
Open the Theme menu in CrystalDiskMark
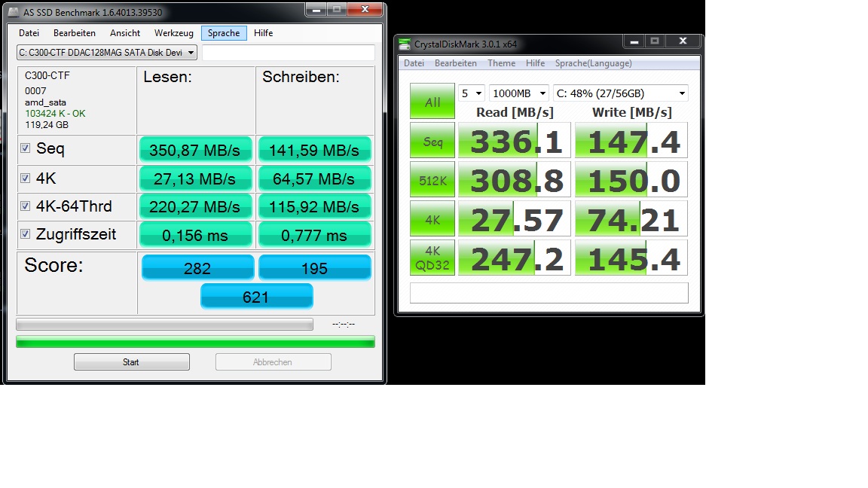[x=502, y=63]
